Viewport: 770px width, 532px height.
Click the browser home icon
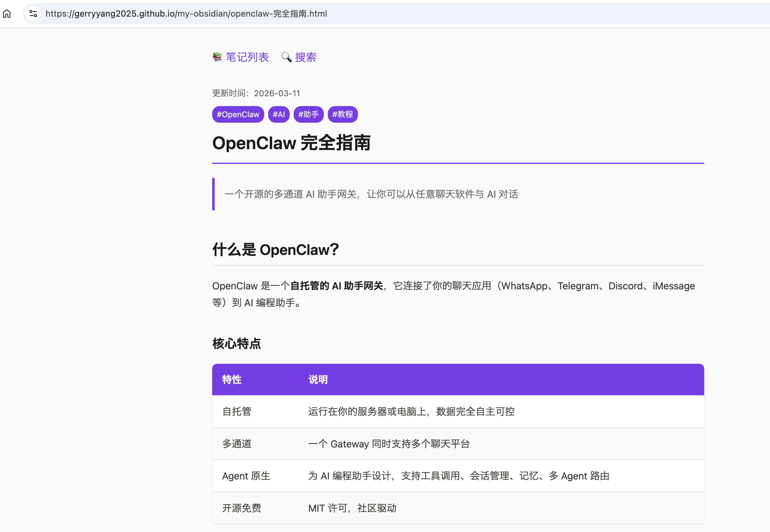click(7, 14)
